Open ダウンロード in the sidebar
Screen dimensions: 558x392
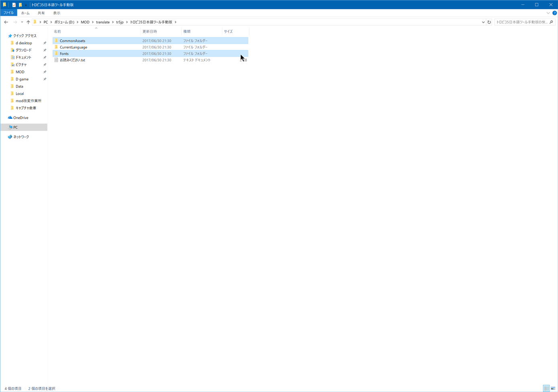pos(24,50)
